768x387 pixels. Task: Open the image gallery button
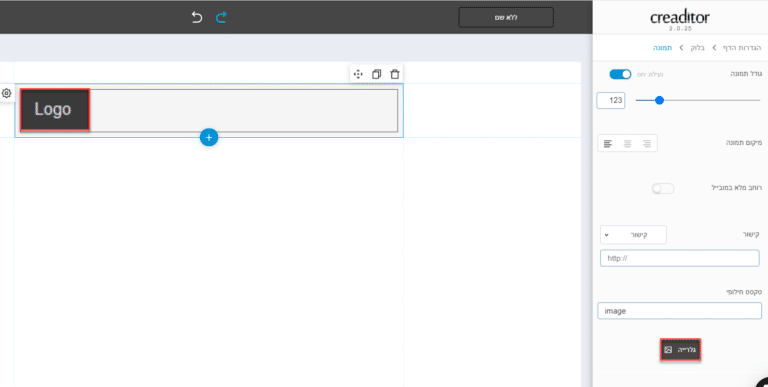point(680,350)
